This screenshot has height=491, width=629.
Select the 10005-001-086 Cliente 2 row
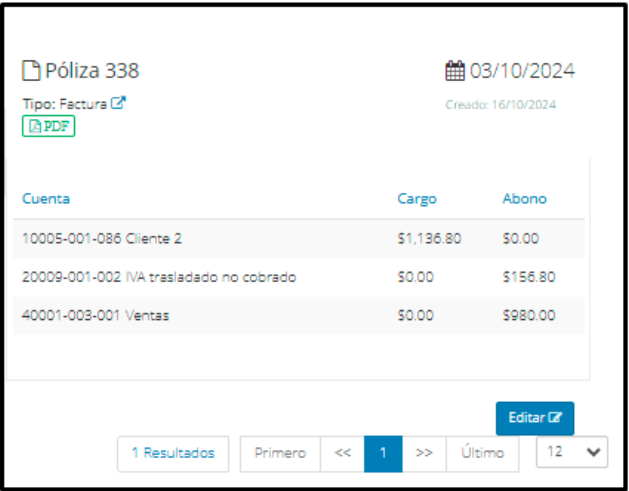coord(298,239)
